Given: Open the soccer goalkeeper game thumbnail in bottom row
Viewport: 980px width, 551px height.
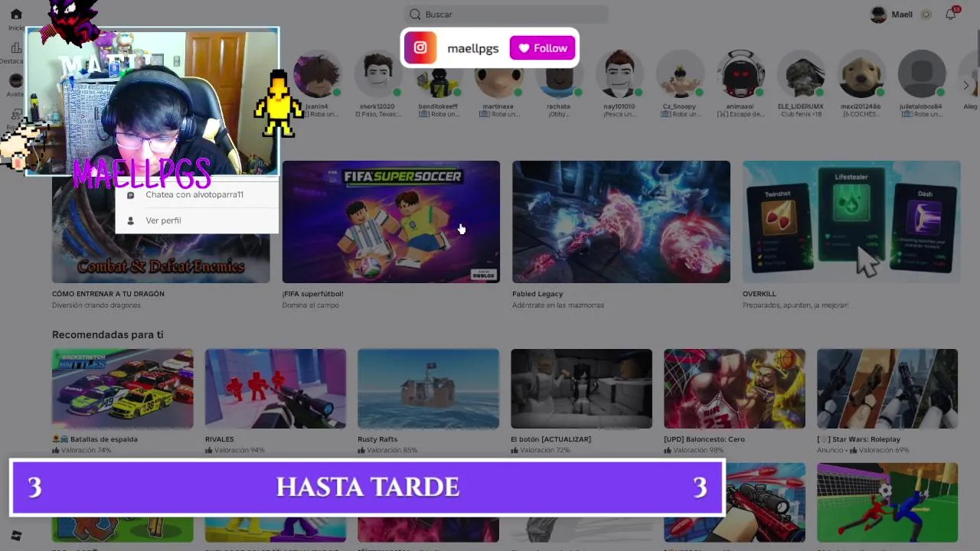Looking at the screenshot, I should pos(887,502).
